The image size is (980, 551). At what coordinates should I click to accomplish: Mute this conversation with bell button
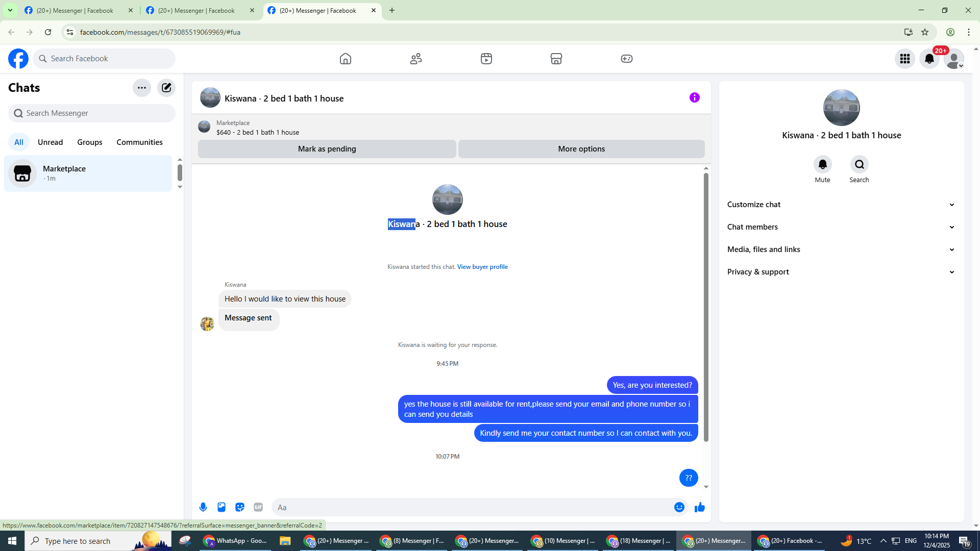point(822,164)
